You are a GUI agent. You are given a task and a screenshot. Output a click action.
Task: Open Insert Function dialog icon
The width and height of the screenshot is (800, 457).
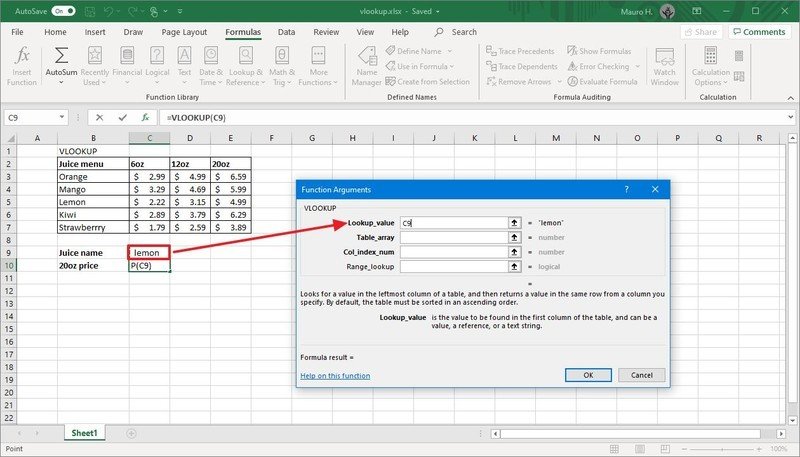21,66
